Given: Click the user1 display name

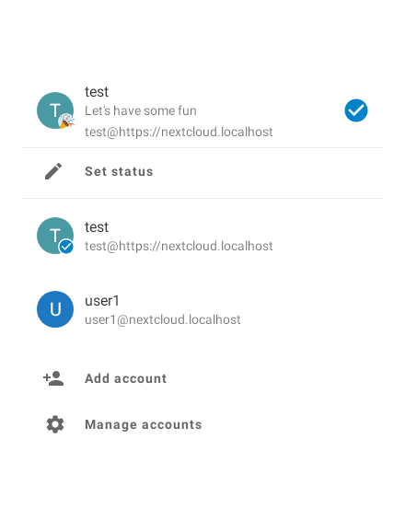Looking at the screenshot, I should pyautogui.click(x=102, y=301).
